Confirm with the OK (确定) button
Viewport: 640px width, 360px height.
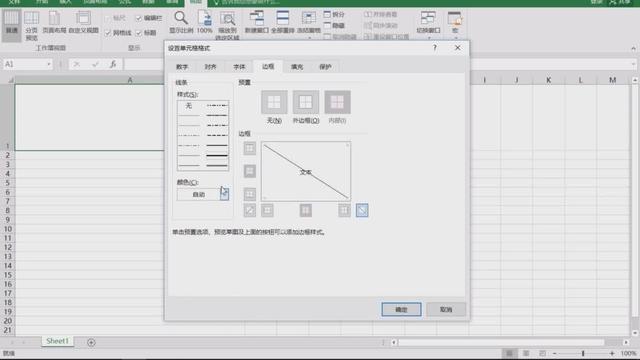(x=401, y=309)
